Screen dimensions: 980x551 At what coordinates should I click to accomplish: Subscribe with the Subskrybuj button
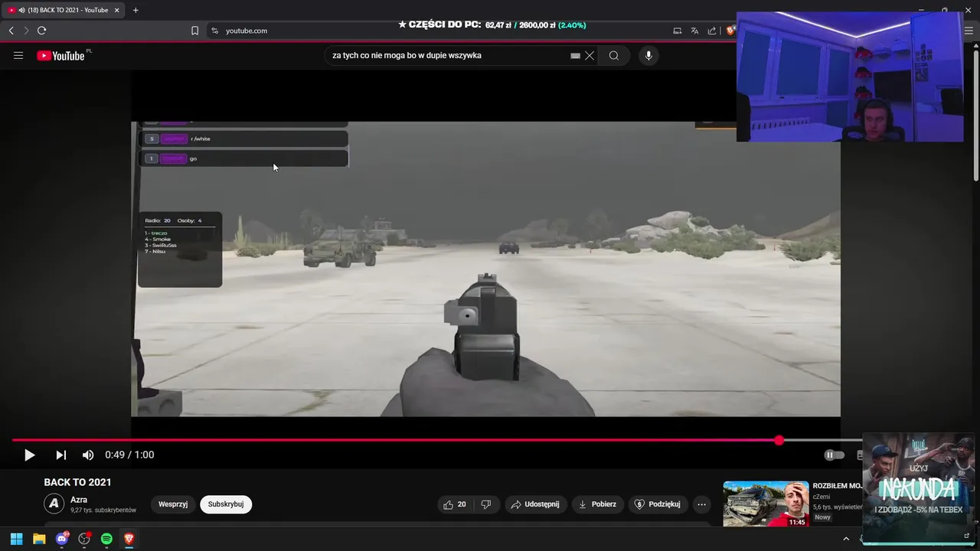tap(226, 504)
